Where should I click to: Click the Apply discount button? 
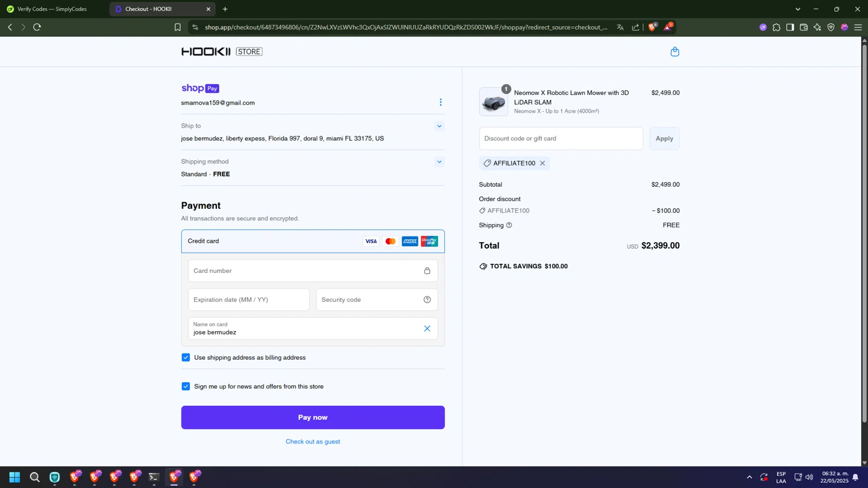pos(664,139)
